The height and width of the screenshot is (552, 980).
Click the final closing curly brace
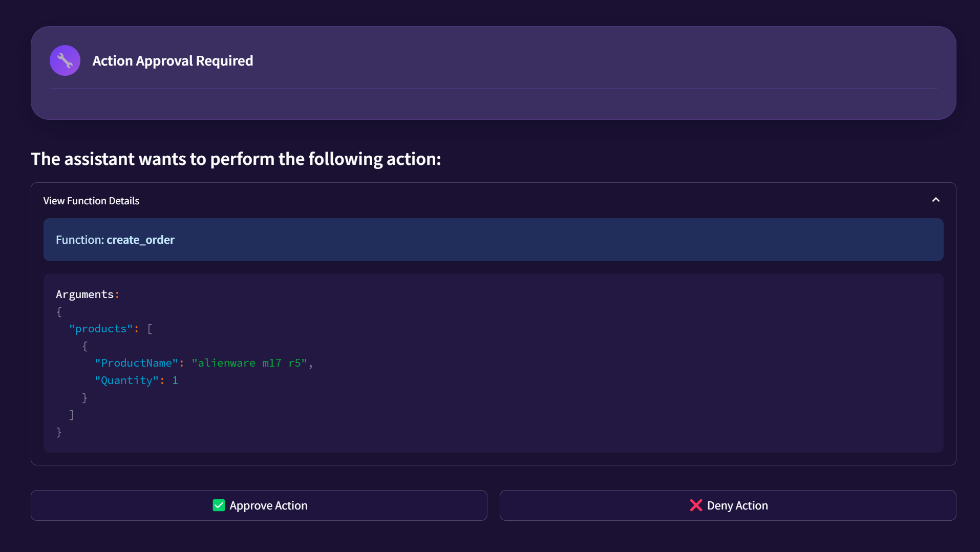point(59,432)
